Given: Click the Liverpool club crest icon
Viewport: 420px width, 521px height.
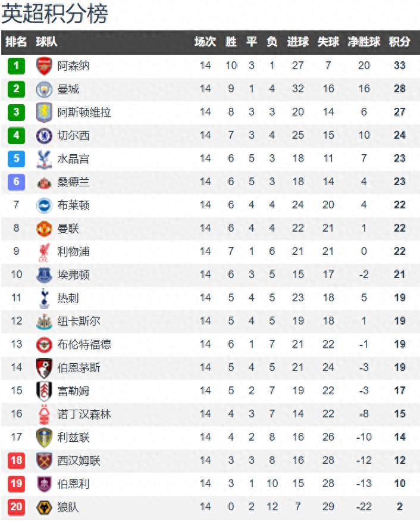Looking at the screenshot, I should tap(44, 251).
